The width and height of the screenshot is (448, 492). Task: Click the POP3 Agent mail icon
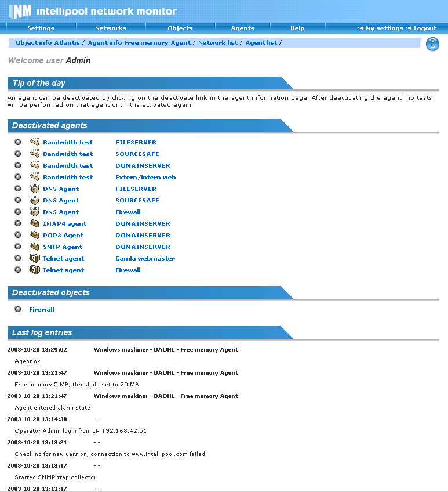coord(35,235)
